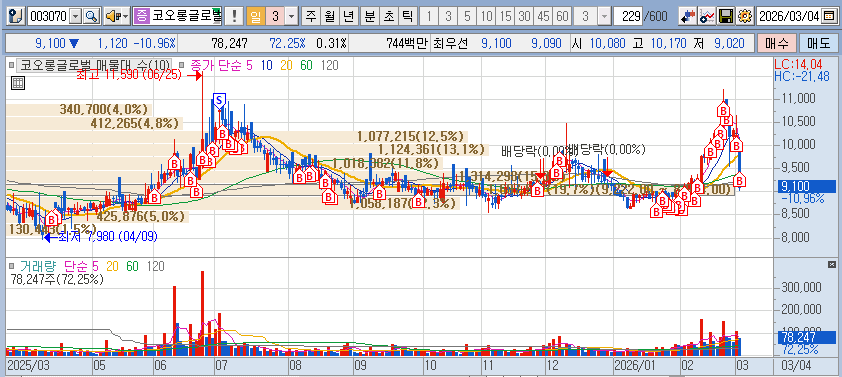The height and width of the screenshot is (377, 842).
Task: Click the magnifier stock search icon
Action: (92, 16)
